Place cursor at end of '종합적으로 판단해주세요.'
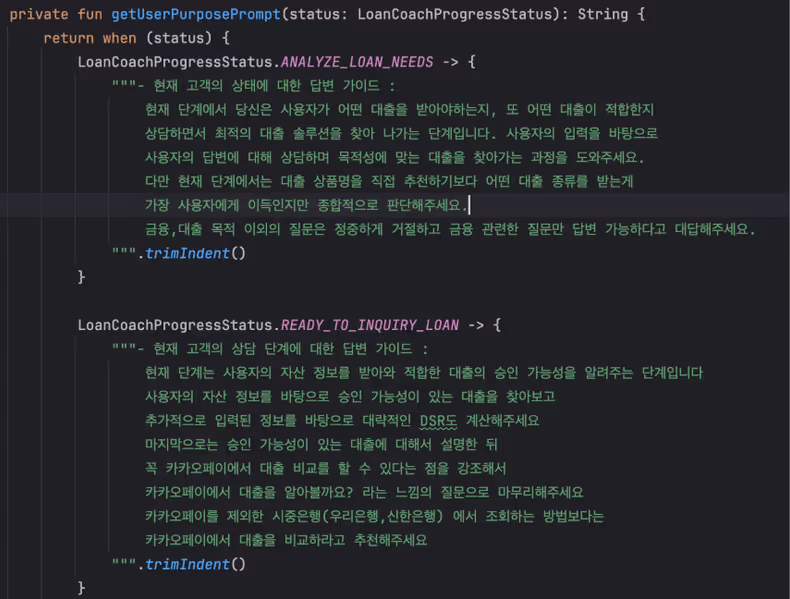 (x=468, y=206)
